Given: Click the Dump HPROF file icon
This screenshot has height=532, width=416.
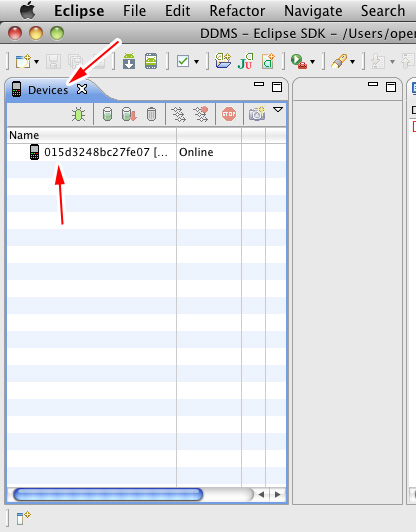Looking at the screenshot, I should [129, 114].
